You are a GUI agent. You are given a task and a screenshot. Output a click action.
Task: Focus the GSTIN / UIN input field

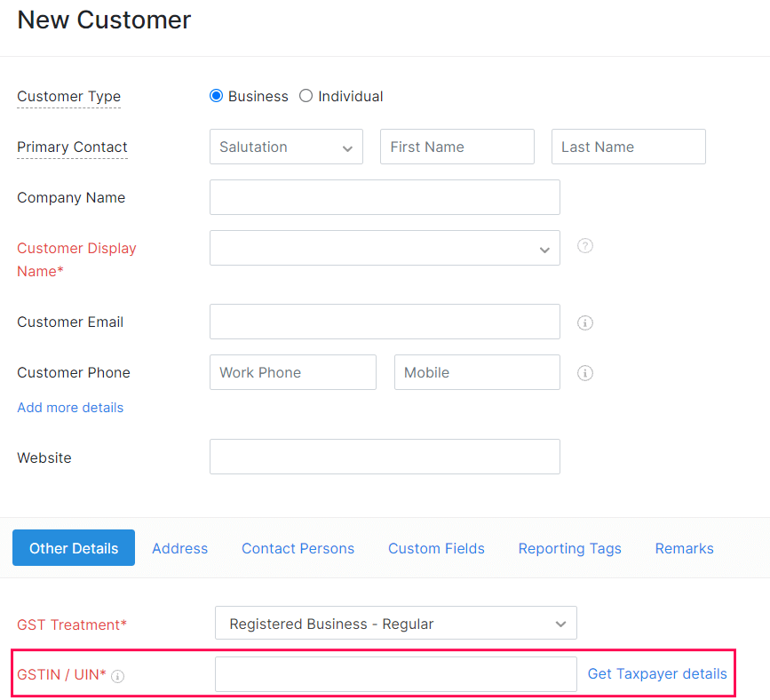click(x=395, y=674)
